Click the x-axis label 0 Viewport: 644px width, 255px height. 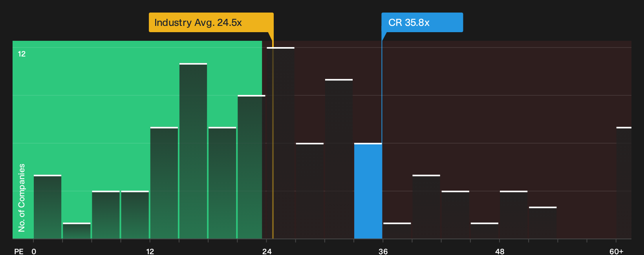pos(34,251)
